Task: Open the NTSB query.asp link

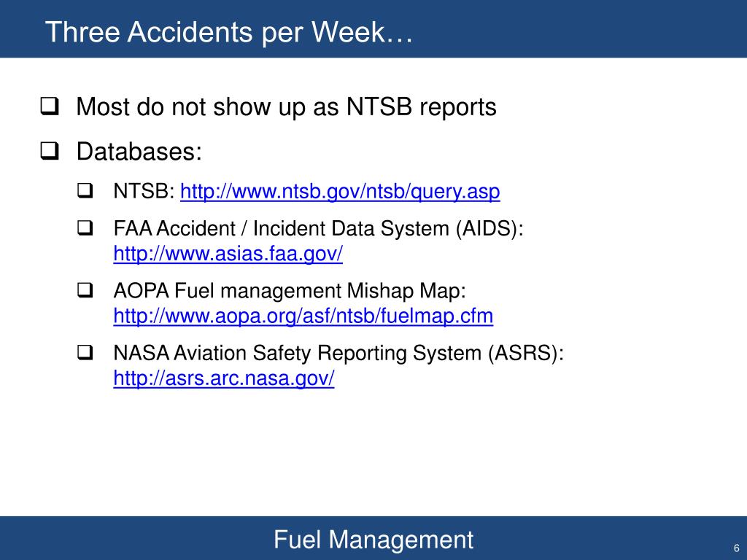Action: coord(340,192)
